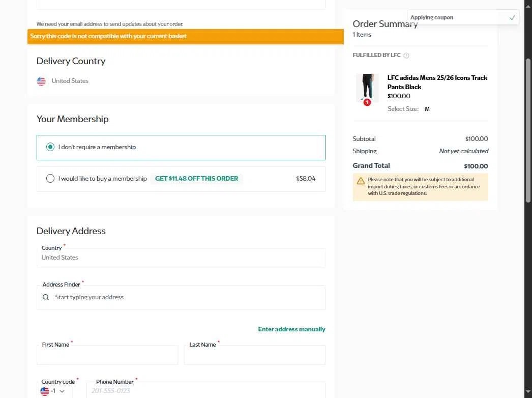This screenshot has height=398, width=532.
Task: Click the "Get $11.48 off this order" badge
Action: click(196, 179)
